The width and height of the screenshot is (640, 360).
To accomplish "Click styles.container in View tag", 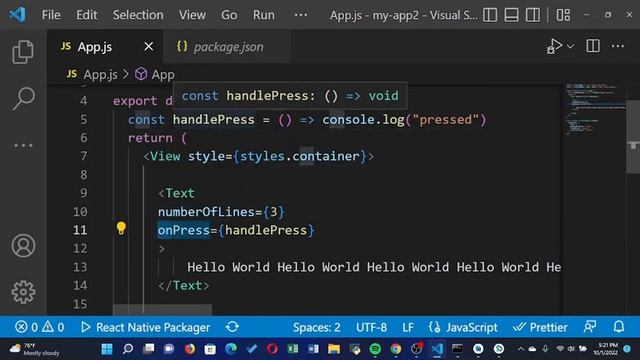I will click(300, 156).
